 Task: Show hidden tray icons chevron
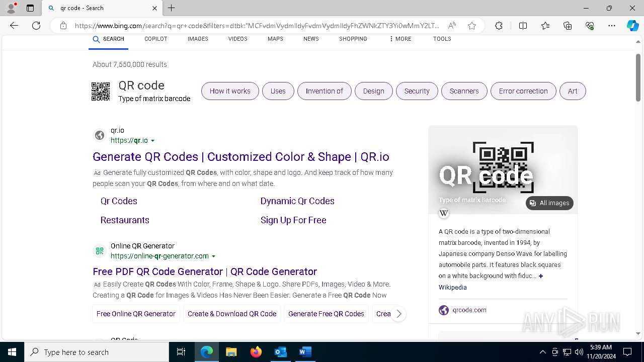[x=542, y=352]
